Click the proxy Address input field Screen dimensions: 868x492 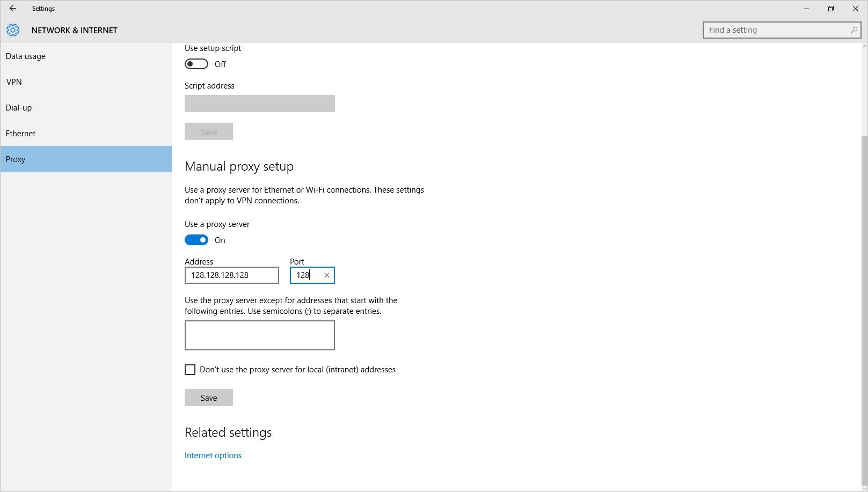click(231, 275)
